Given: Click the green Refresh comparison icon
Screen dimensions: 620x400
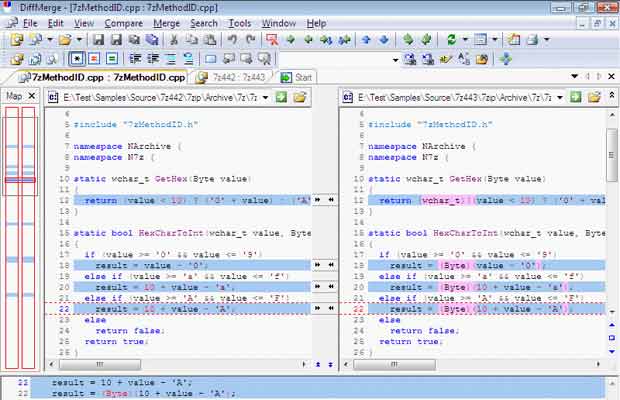Looking at the screenshot, I should tap(451, 40).
